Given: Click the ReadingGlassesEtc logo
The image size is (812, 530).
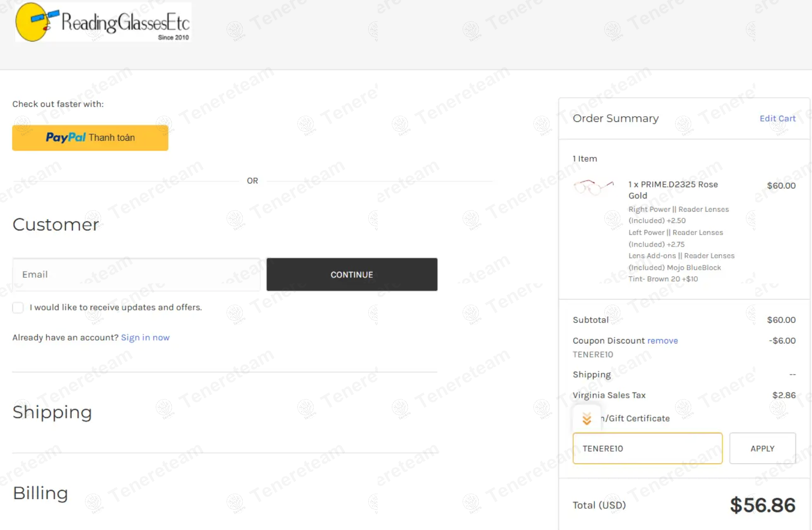Looking at the screenshot, I should (103, 22).
